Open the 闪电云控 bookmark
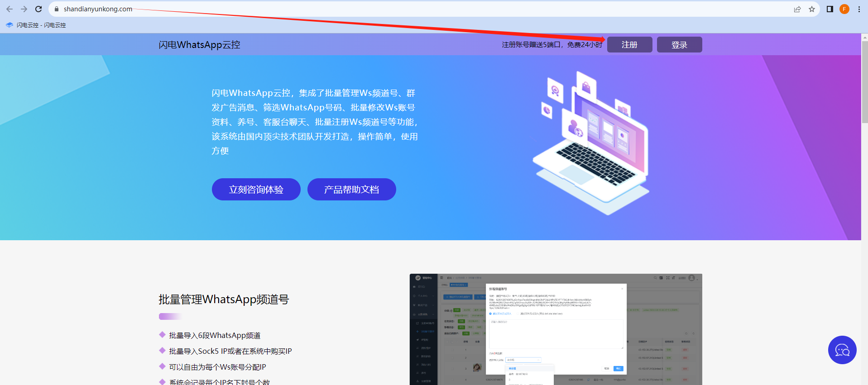This screenshot has height=385, width=868. [x=36, y=25]
